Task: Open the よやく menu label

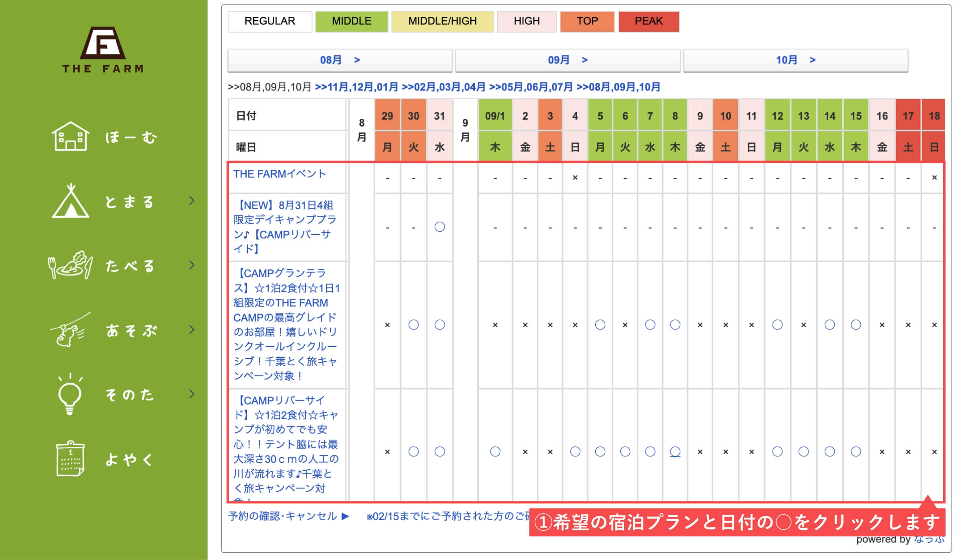Action: pyautogui.click(x=129, y=459)
